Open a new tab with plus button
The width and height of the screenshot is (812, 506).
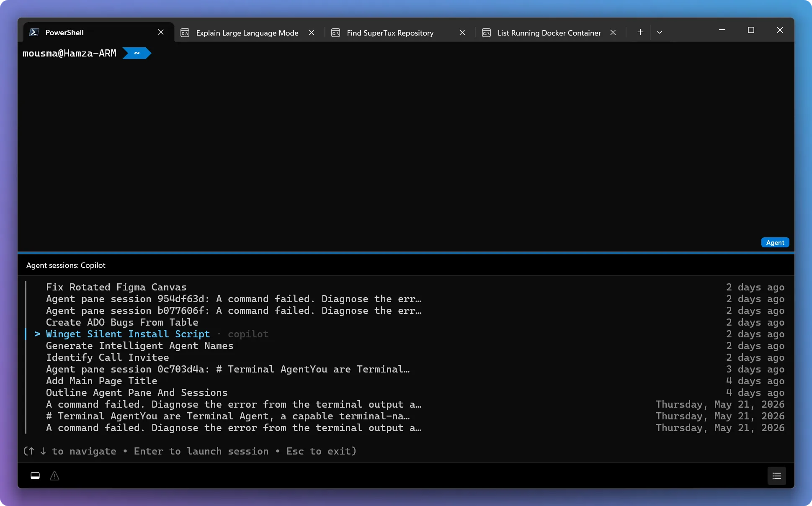tap(640, 32)
